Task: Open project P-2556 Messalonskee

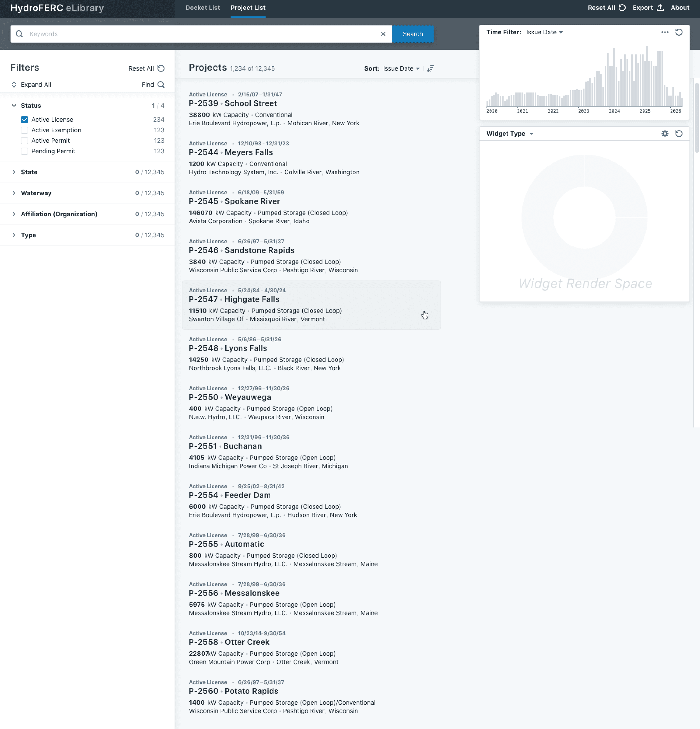Action: [311, 599]
